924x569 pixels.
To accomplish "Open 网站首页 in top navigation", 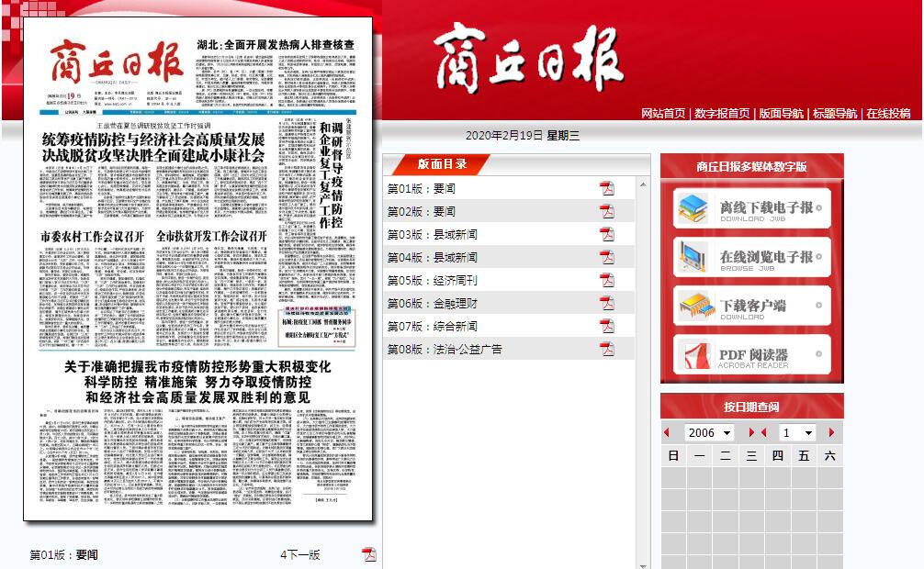I will click(x=663, y=114).
